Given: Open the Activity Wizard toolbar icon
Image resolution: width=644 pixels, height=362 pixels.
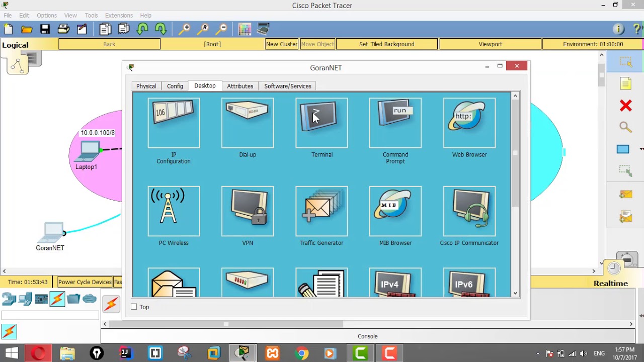Looking at the screenshot, I should [82, 29].
